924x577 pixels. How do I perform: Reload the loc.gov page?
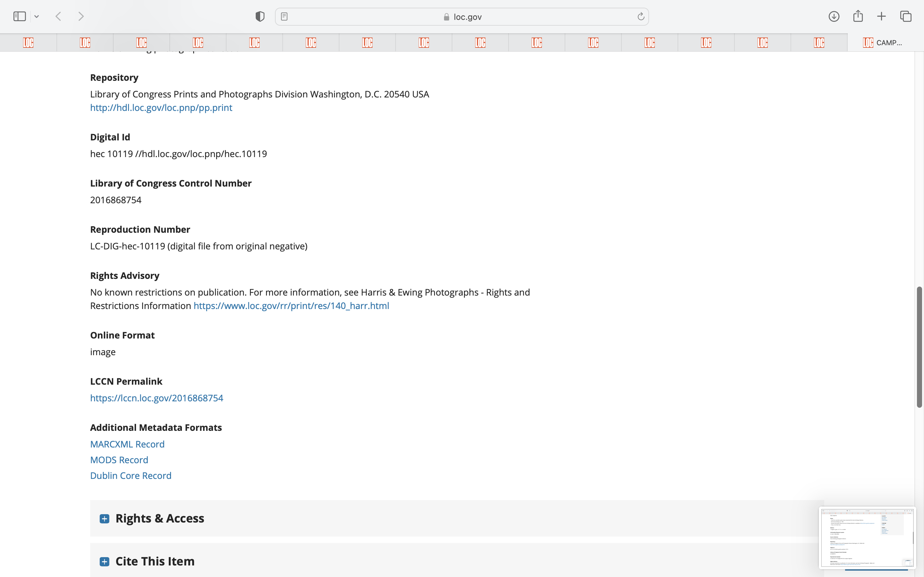pos(641,16)
